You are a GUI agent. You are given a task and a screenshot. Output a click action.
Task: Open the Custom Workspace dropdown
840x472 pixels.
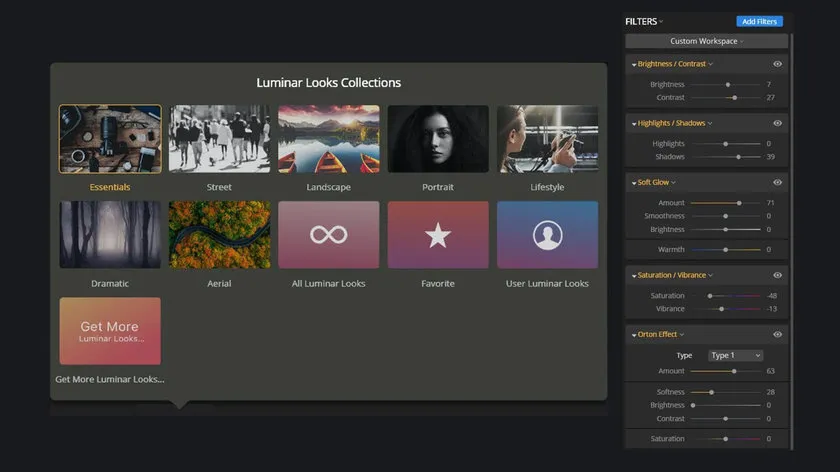[707, 41]
